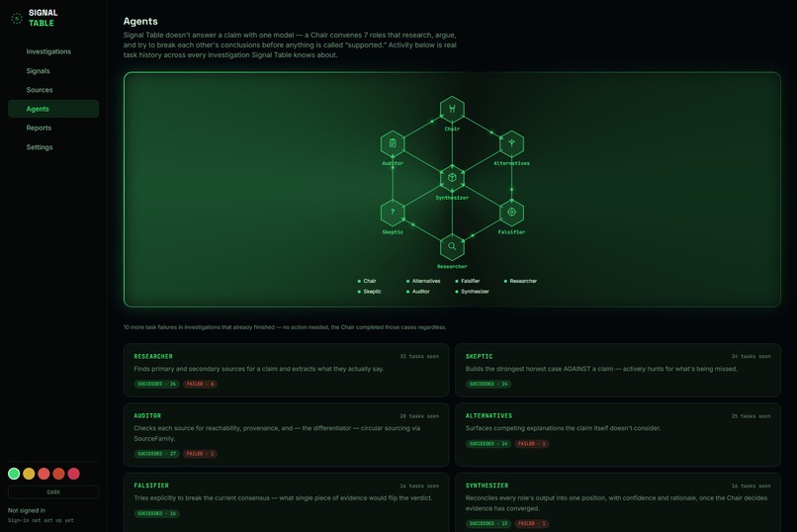Click the Falsifier legend entry
This screenshot has width=797, height=532.
click(468, 281)
